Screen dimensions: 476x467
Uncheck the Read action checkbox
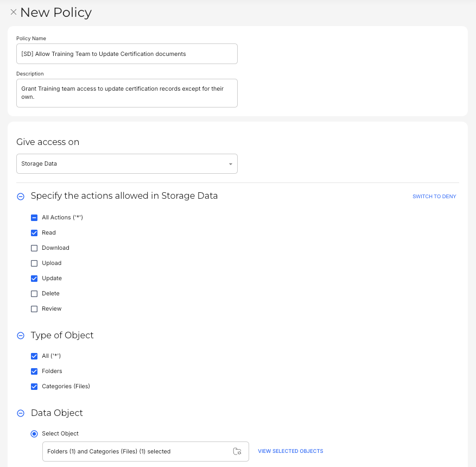pos(34,233)
